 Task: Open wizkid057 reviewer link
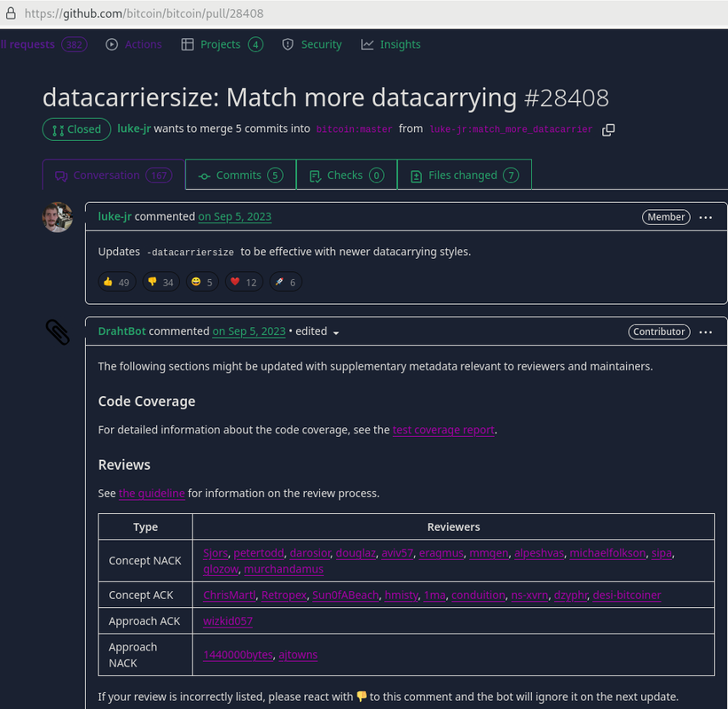pos(228,621)
